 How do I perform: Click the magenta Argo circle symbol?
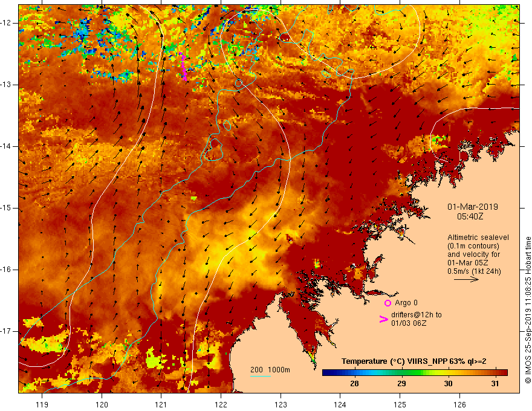pos(388,303)
